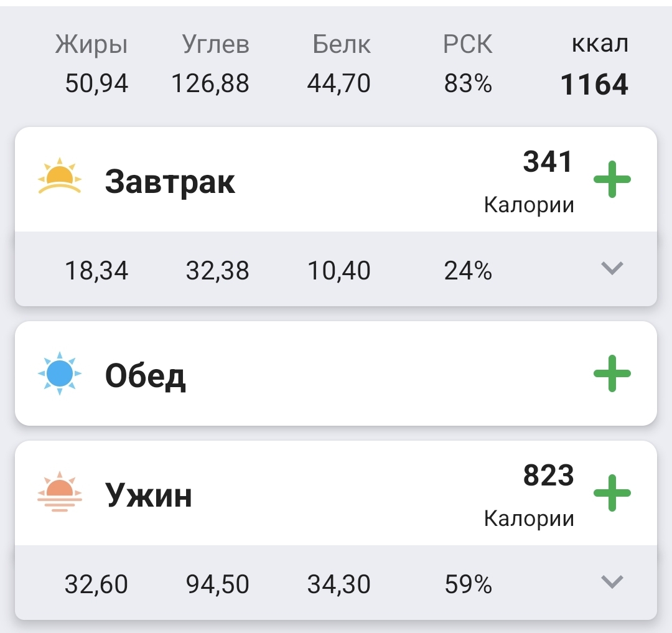Screen dimensions: 672x633
Task: Tap the 59% РСК value for Ужин
Action: pyautogui.click(x=468, y=585)
